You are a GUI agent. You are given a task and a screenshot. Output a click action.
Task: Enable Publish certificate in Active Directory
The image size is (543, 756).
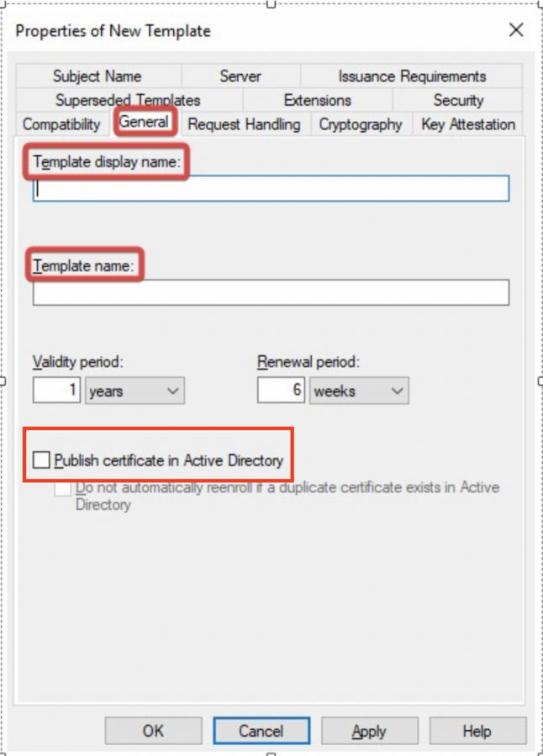click(41, 460)
